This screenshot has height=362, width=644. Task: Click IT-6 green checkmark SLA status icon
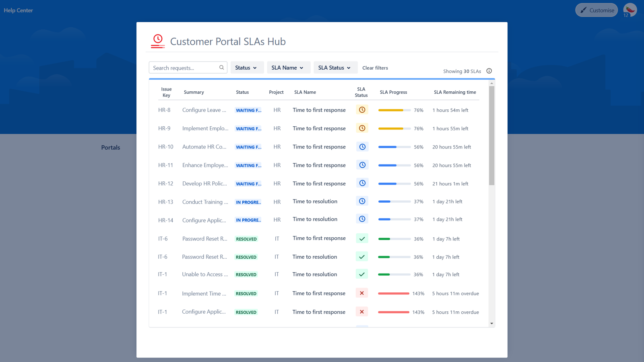(362, 239)
